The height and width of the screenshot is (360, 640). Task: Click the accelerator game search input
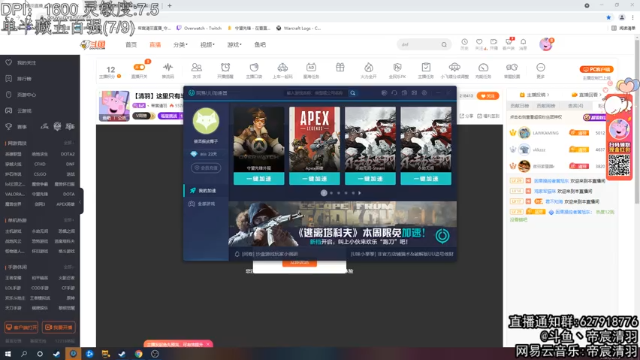click(316, 93)
